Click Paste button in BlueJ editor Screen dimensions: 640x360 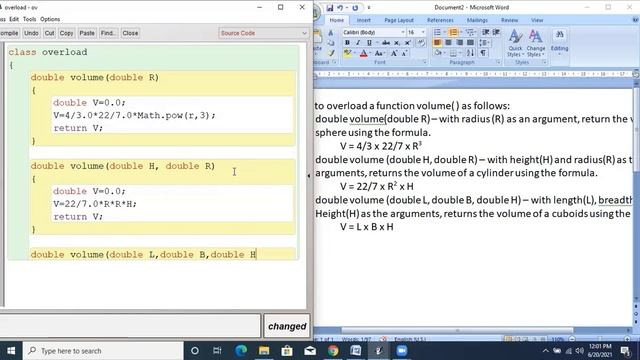tap(87, 33)
